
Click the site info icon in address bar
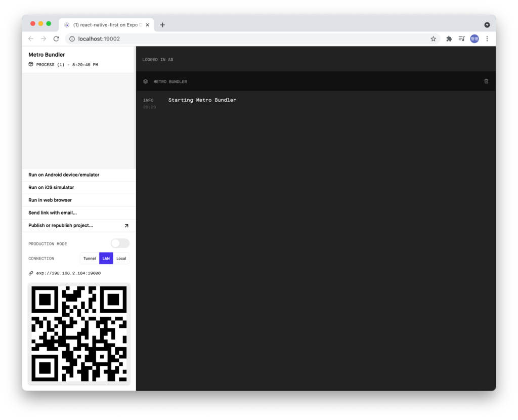[71, 38]
